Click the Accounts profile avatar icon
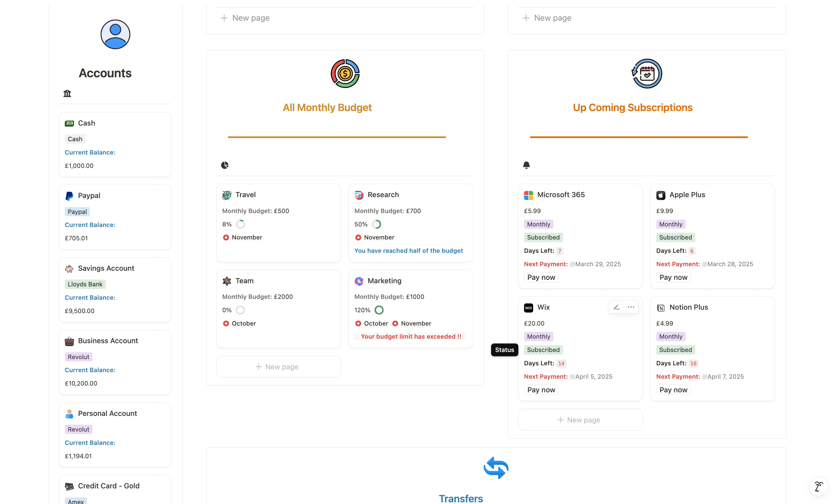 [x=115, y=34]
